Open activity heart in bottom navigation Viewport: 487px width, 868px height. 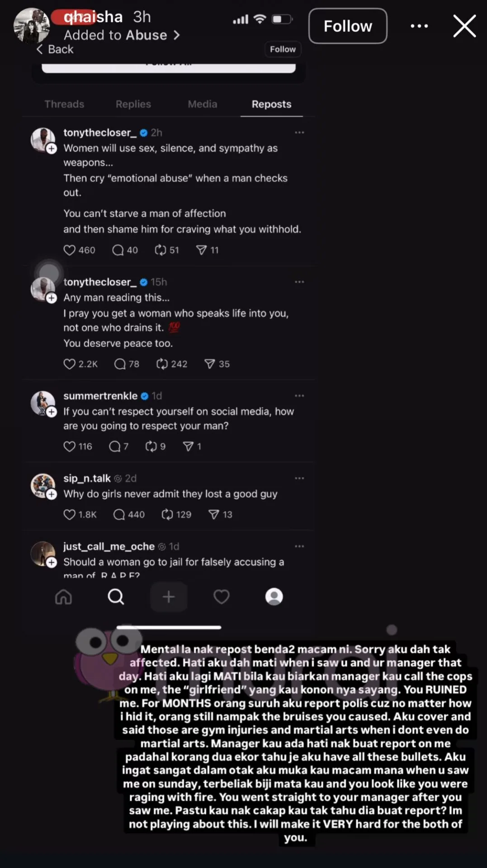point(221,597)
